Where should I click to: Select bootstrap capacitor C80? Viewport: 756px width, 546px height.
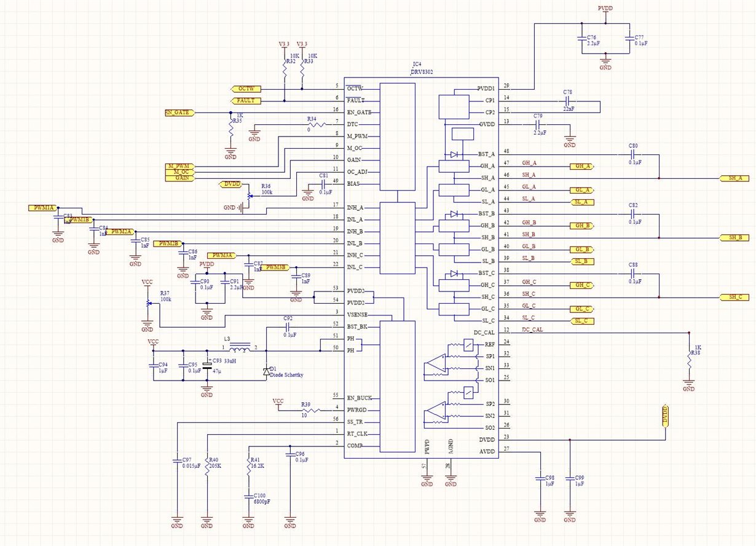(634, 154)
